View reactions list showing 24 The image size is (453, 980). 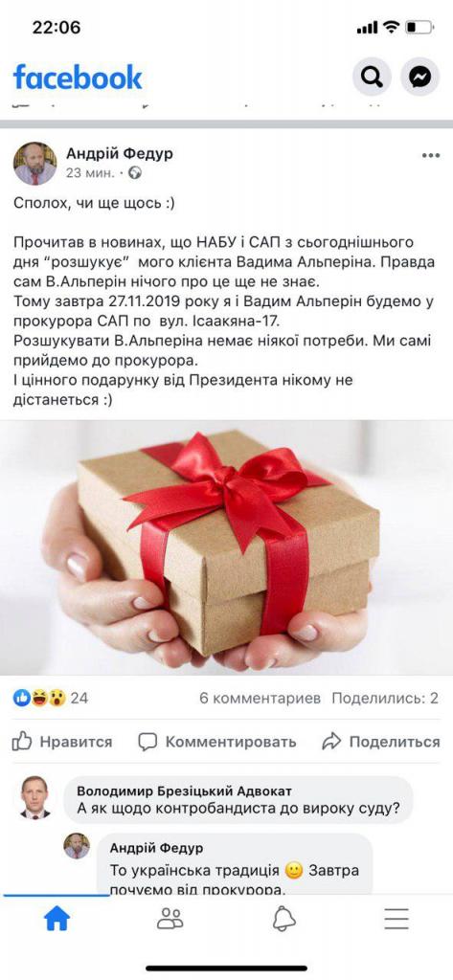pos(51,698)
